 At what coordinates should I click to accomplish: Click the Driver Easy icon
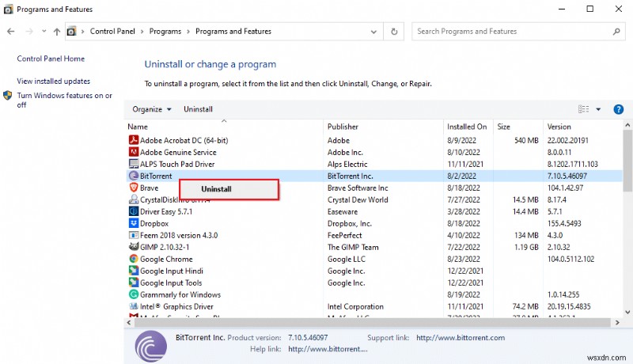click(x=134, y=211)
